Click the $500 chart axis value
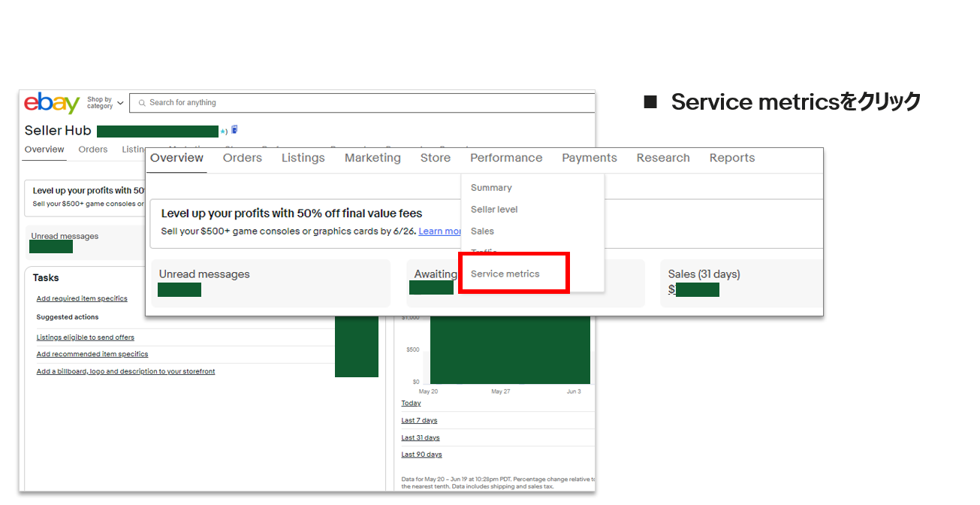 pyautogui.click(x=413, y=349)
